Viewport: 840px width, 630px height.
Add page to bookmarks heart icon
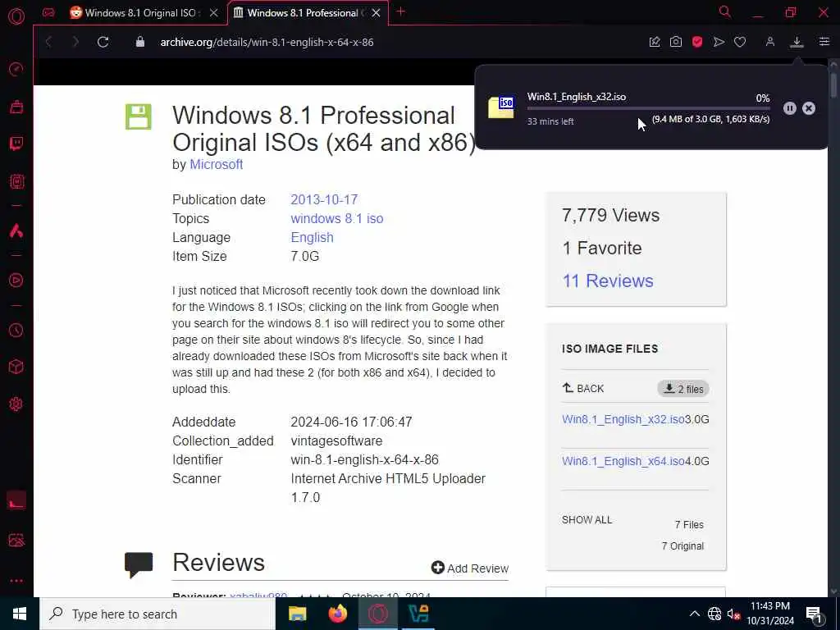740,42
